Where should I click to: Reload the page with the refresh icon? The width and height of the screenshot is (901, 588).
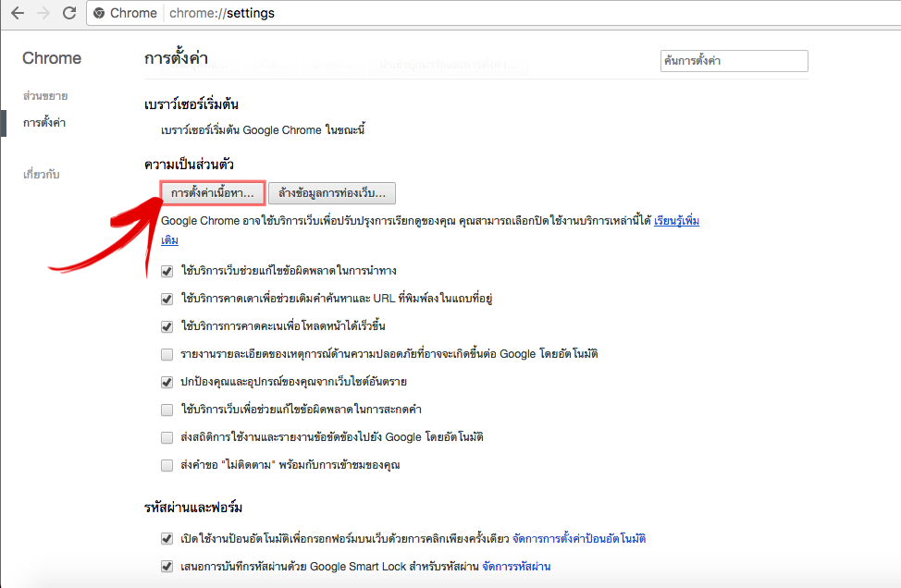(x=69, y=13)
